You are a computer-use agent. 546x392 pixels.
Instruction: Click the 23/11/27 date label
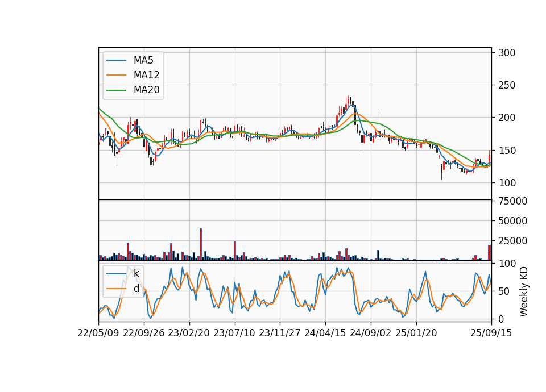point(280,333)
